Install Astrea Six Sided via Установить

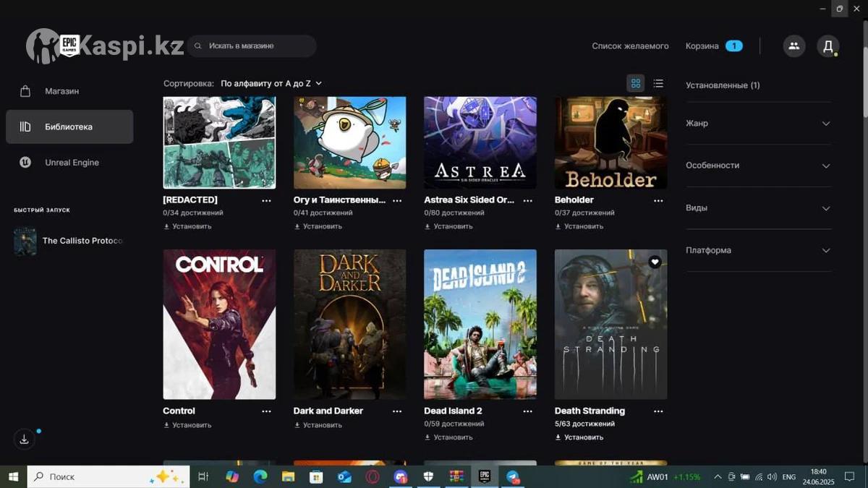[448, 226]
